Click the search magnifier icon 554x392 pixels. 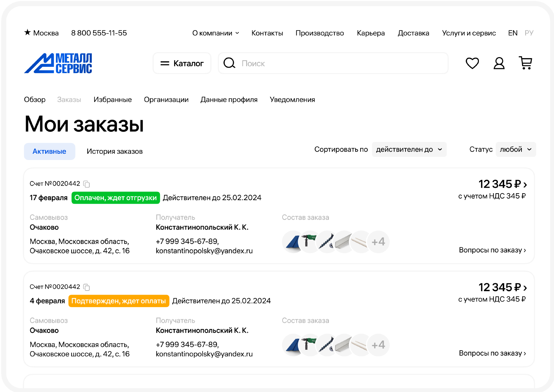click(229, 63)
